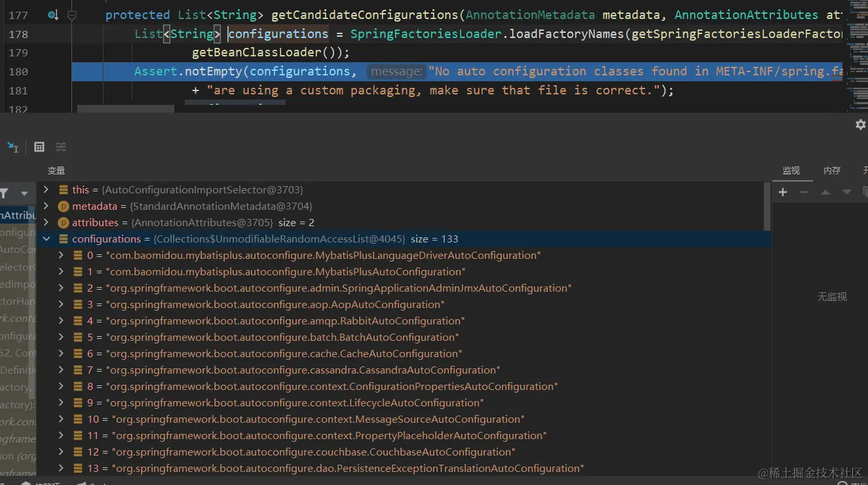
Task: Click the 'message:' parameter hint on line 180
Action: 396,71
